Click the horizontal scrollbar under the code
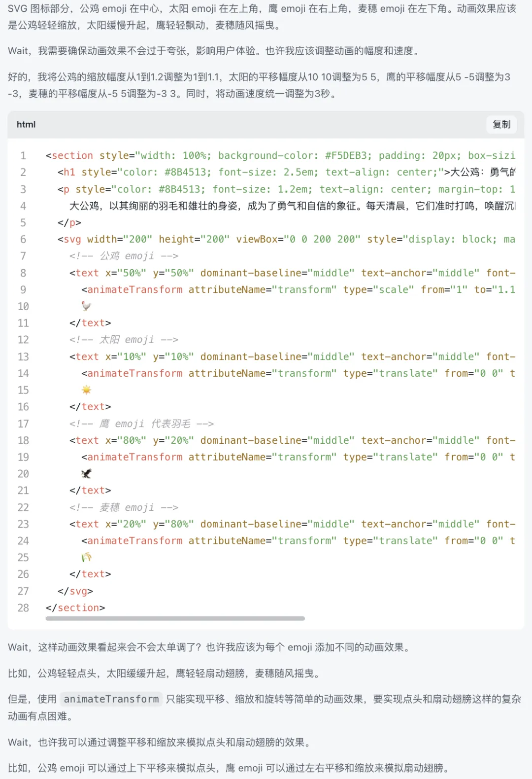The width and height of the screenshot is (532, 779). (x=175, y=618)
